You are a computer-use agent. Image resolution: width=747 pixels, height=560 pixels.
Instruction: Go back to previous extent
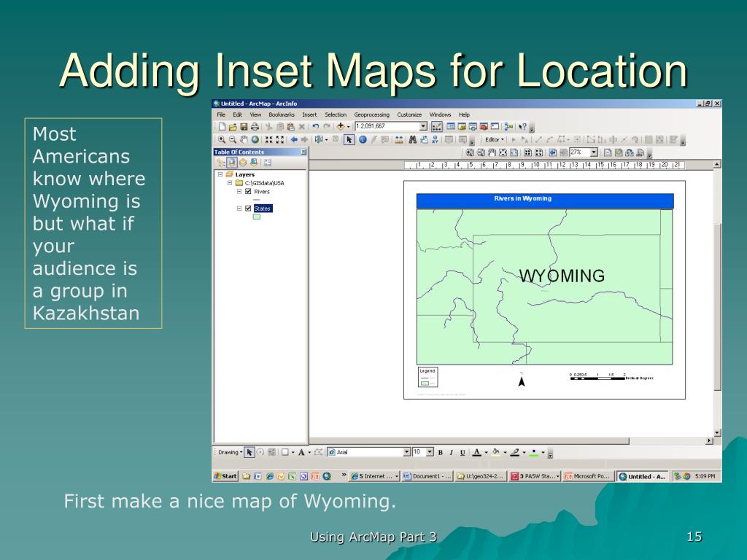tap(293, 139)
